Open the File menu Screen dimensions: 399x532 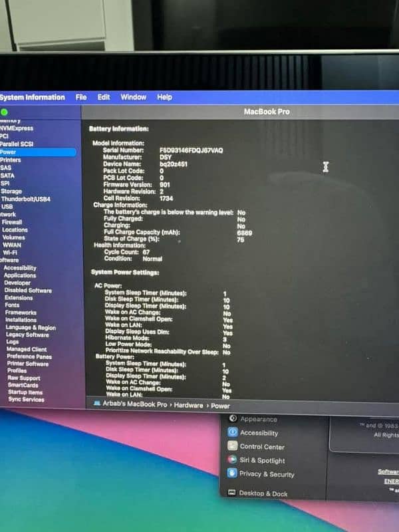[x=81, y=97]
